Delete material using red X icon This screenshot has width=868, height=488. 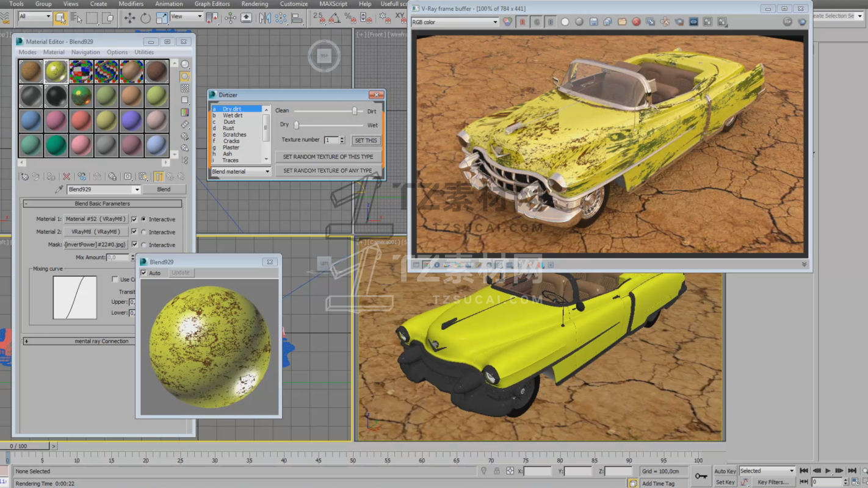67,177
